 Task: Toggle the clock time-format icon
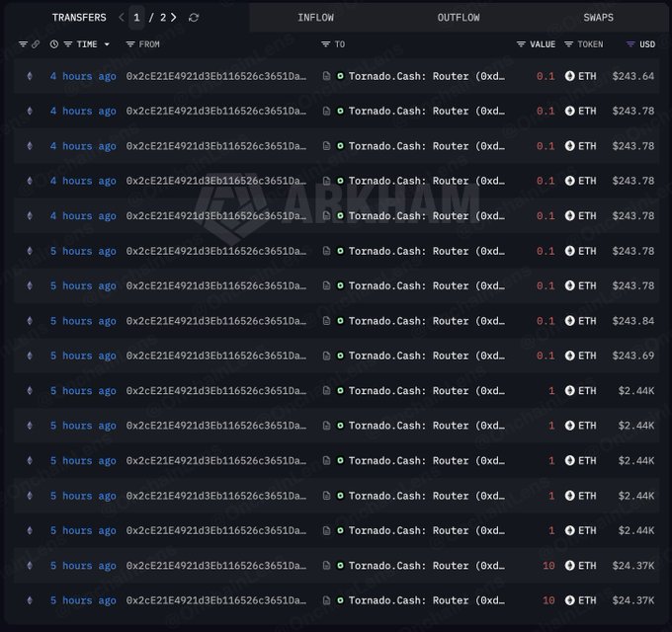[x=54, y=44]
